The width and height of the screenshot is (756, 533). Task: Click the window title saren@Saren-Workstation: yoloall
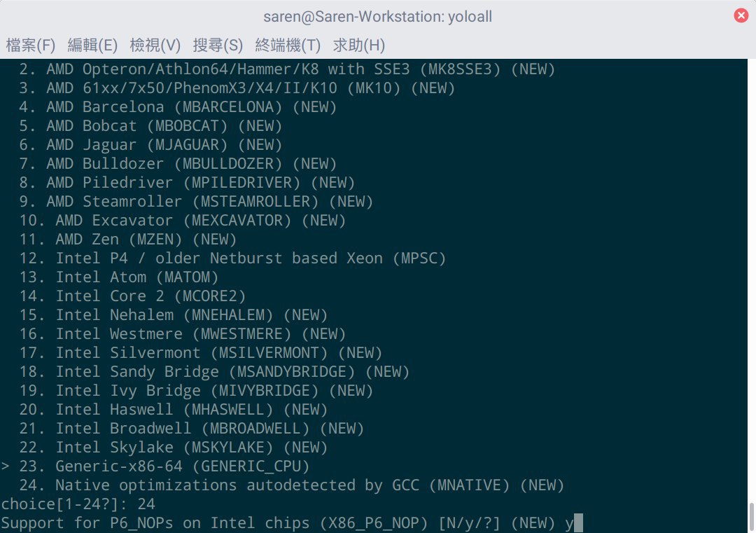point(377,16)
